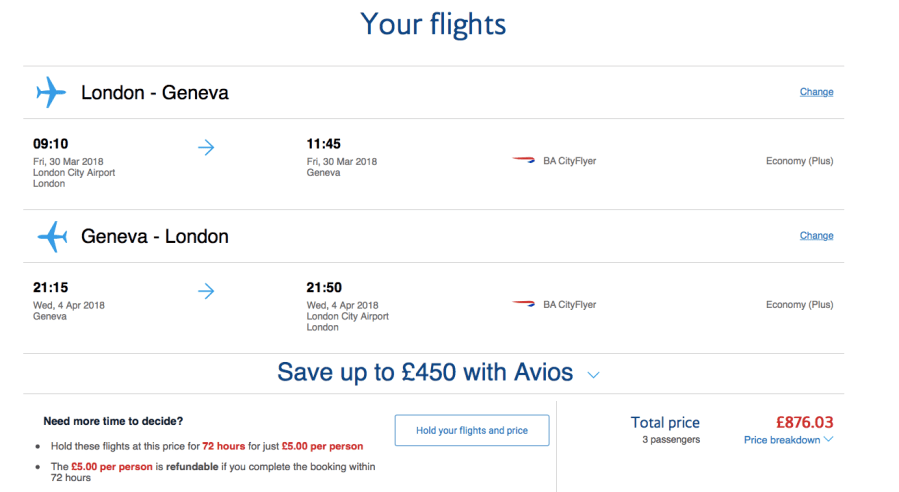
Task: Click the London - Geneva airplane icon
Action: (51, 93)
